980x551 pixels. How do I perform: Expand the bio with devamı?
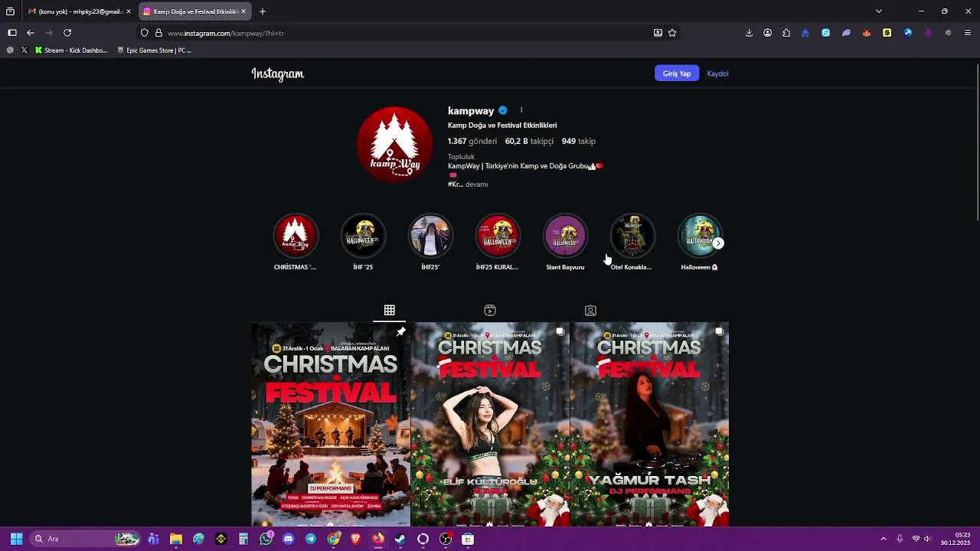(477, 184)
